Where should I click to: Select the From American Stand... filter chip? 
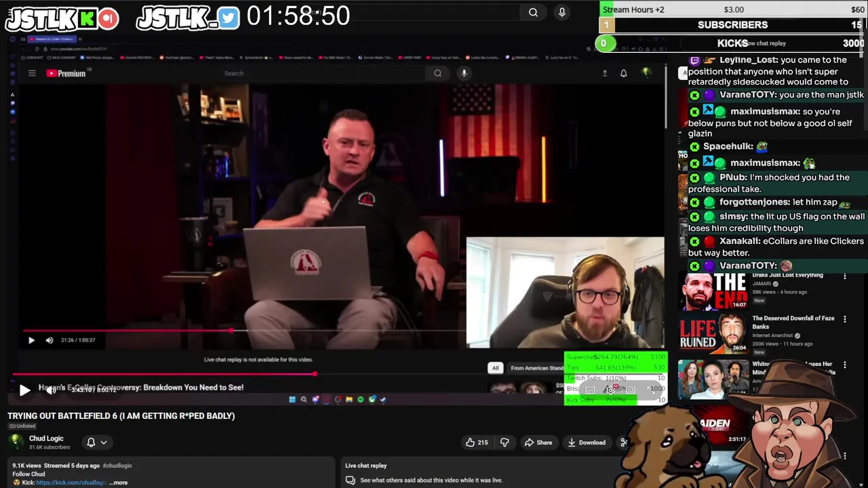coord(537,368)
